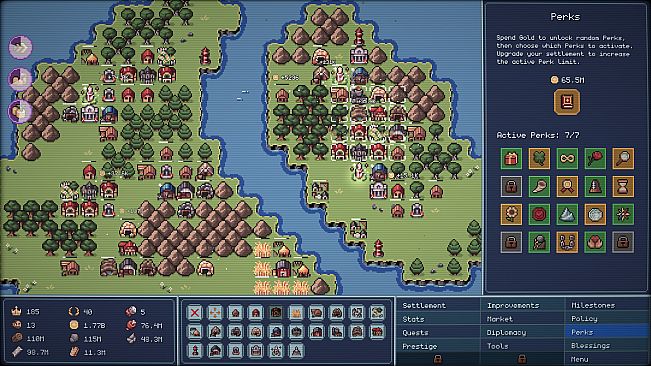651x366 pixels.
Task: Click the wood log resource value 110M
Action: click(36, 339)
